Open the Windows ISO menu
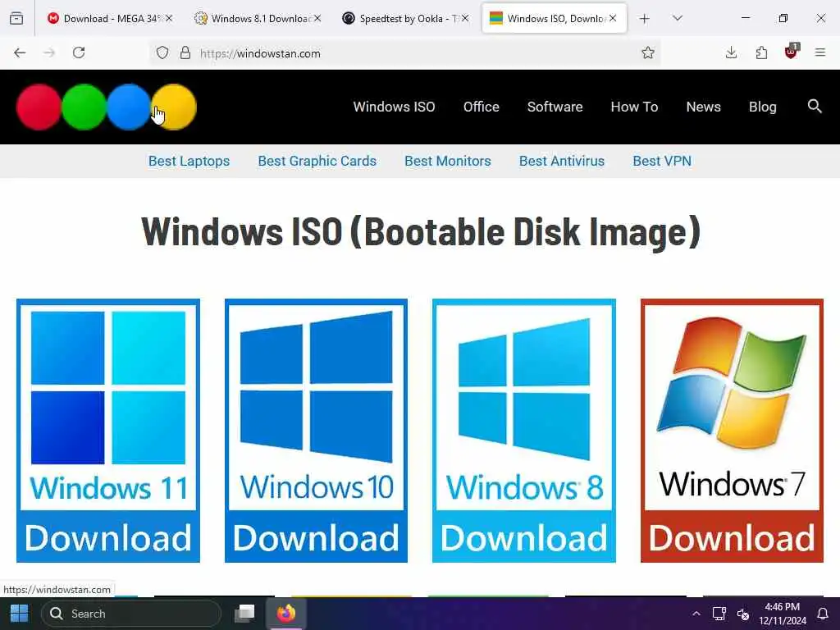The image size is (840, 630). pos(394,107)
